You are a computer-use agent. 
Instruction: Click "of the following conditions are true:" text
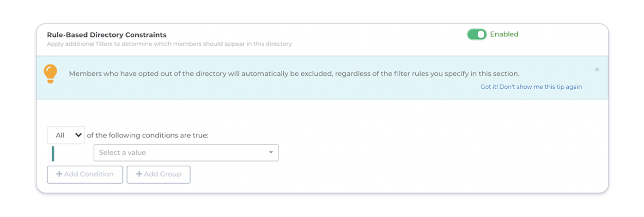pyautogui.click(x=148, y=135)
